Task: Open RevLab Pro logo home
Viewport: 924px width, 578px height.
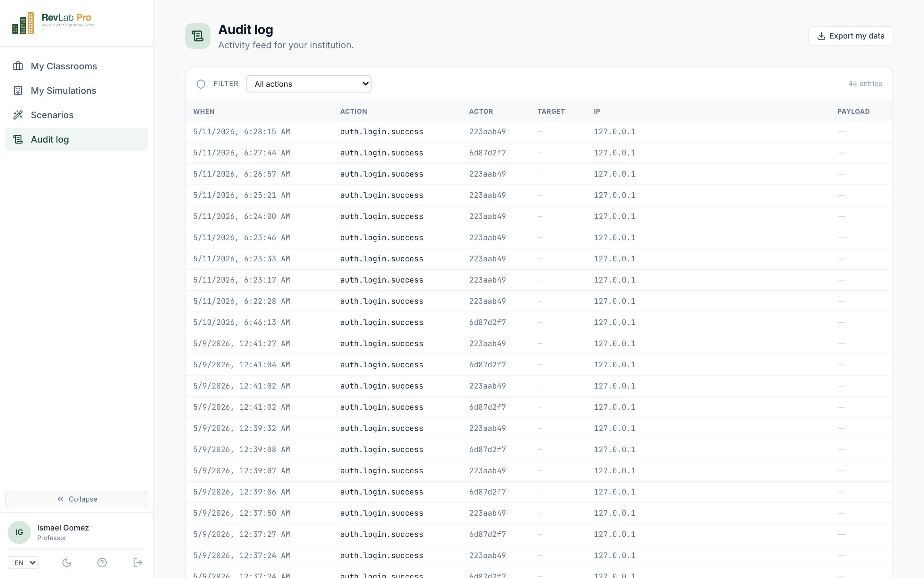Action: point(53,23)
